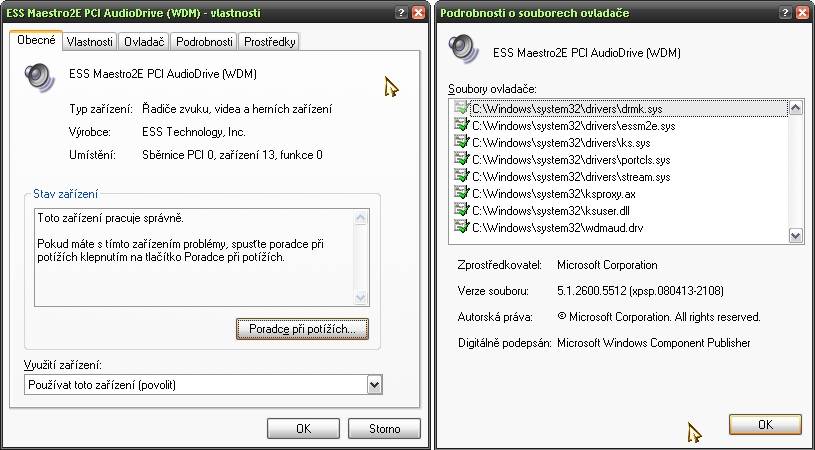Click the Poradce při potížích button
815x450 pixels.
point(302,329)
